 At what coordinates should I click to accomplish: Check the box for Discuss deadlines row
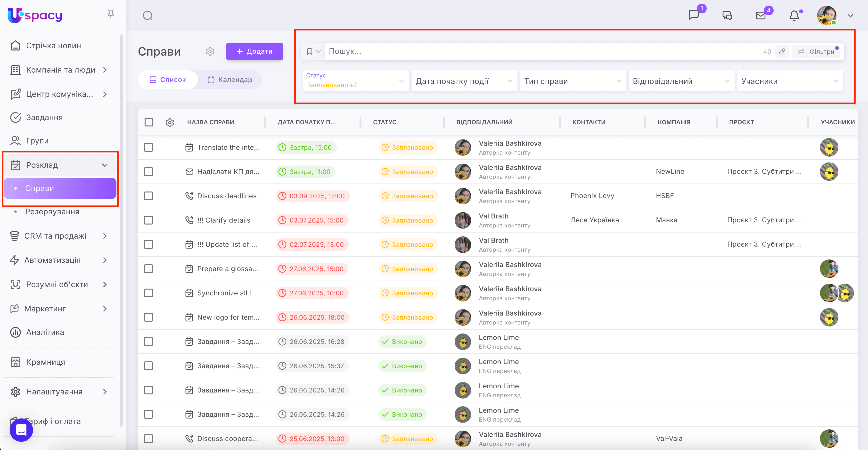click(x=148, y=196)
